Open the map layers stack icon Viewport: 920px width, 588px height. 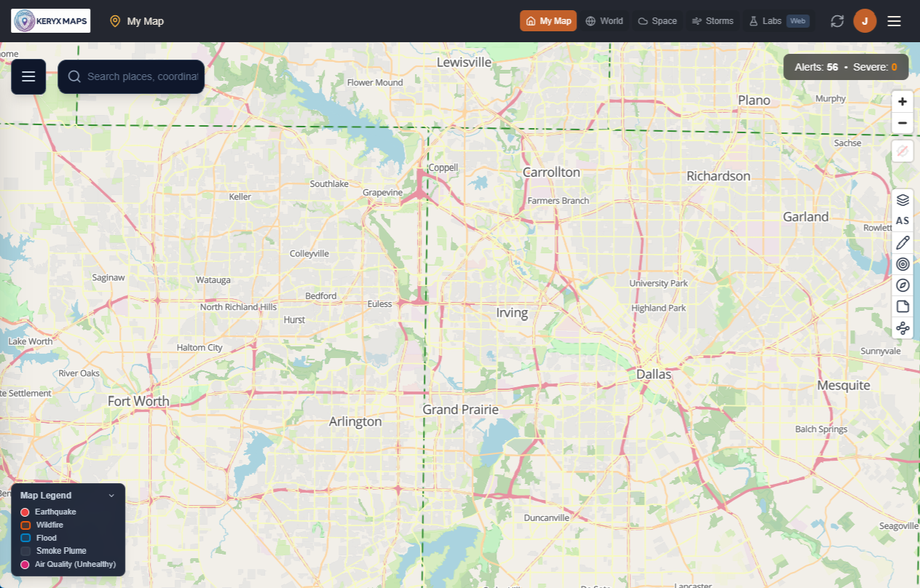903,199
